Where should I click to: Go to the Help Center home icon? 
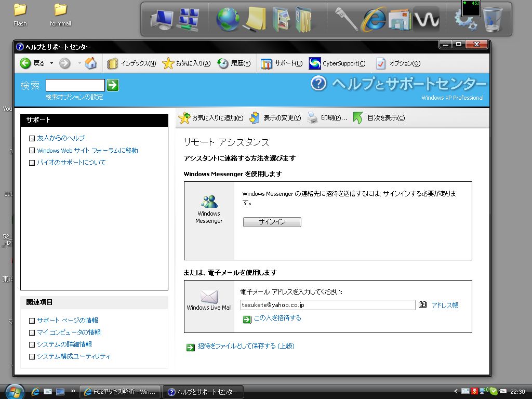tap(90, 63)
